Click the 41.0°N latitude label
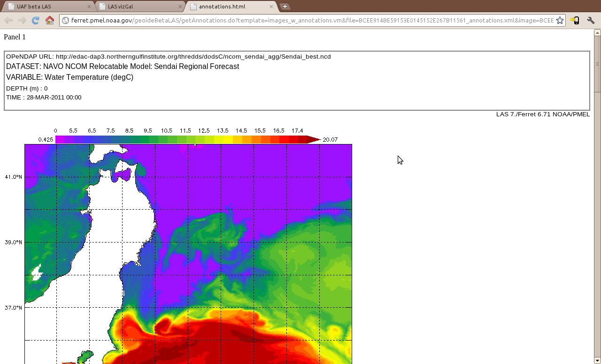 14,177
